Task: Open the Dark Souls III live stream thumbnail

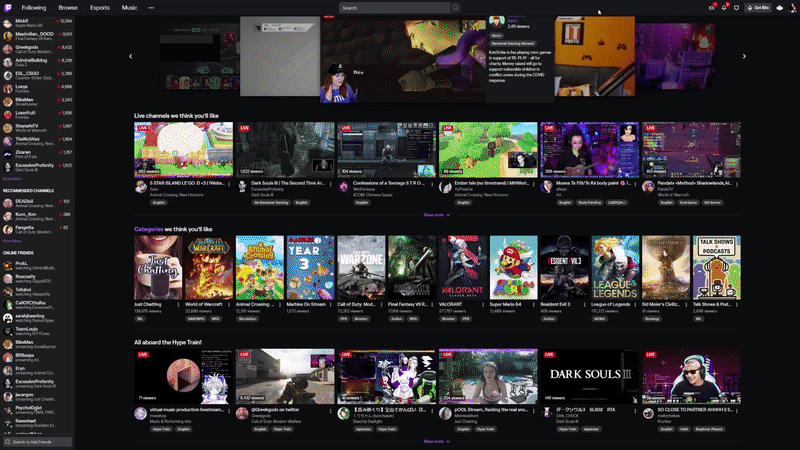Action: (x=285, y=149)
